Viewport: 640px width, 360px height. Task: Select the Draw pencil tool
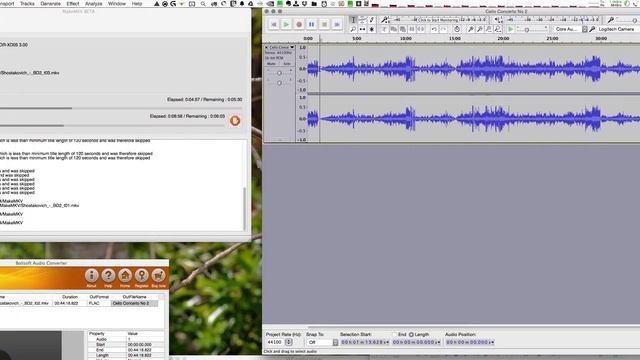371,20
